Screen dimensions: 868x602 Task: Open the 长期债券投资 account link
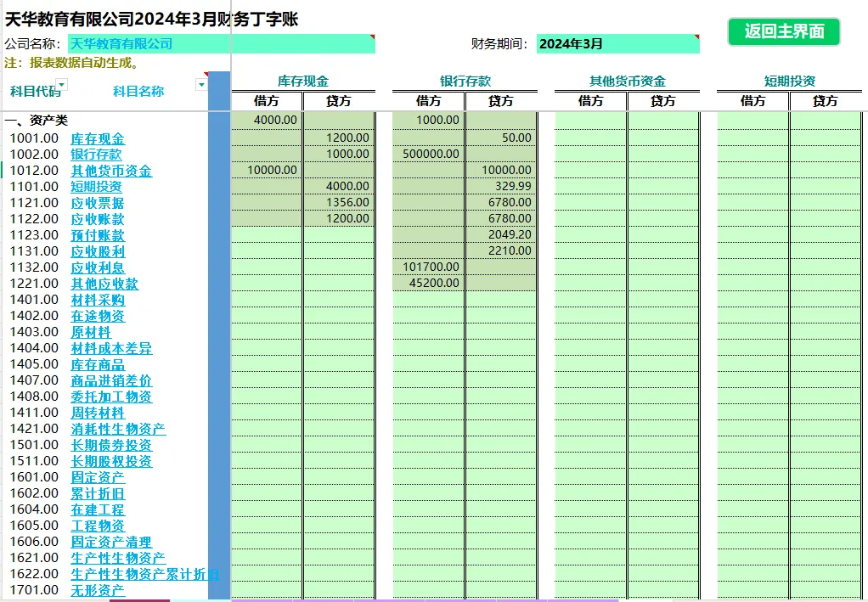pyautogui.click(x=111, y=444)
